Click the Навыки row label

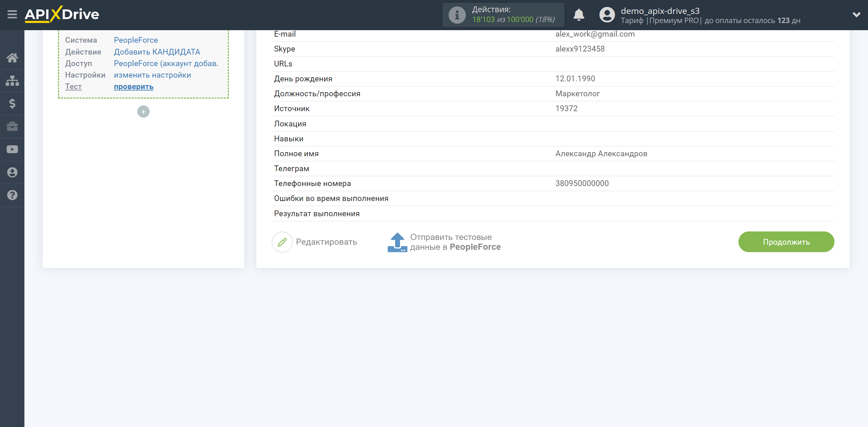tap(289, 139)
